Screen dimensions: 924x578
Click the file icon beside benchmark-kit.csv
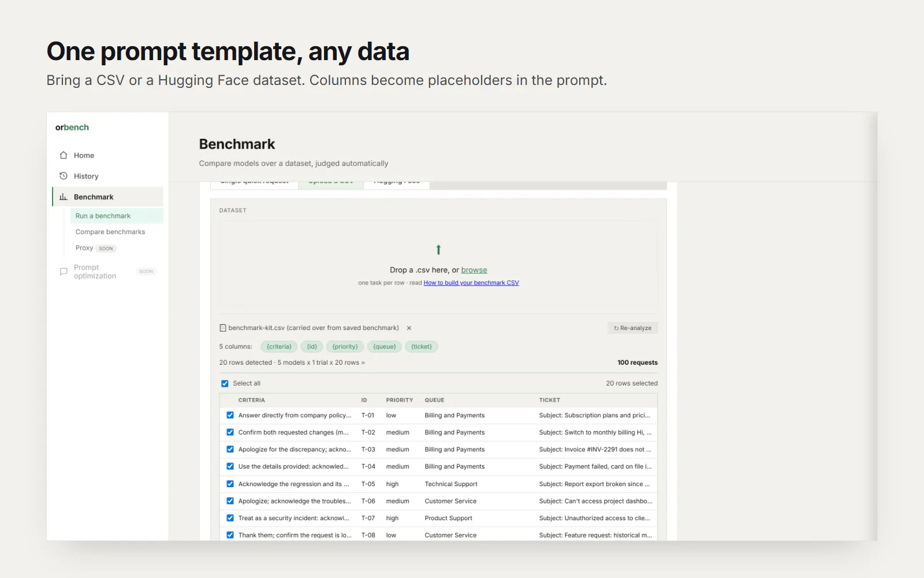[223, 328]
